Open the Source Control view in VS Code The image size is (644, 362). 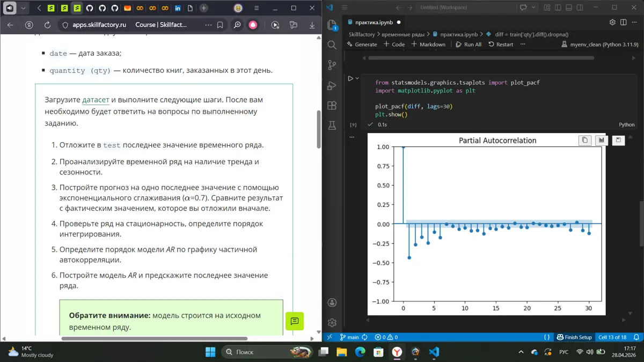coord(332,65)
